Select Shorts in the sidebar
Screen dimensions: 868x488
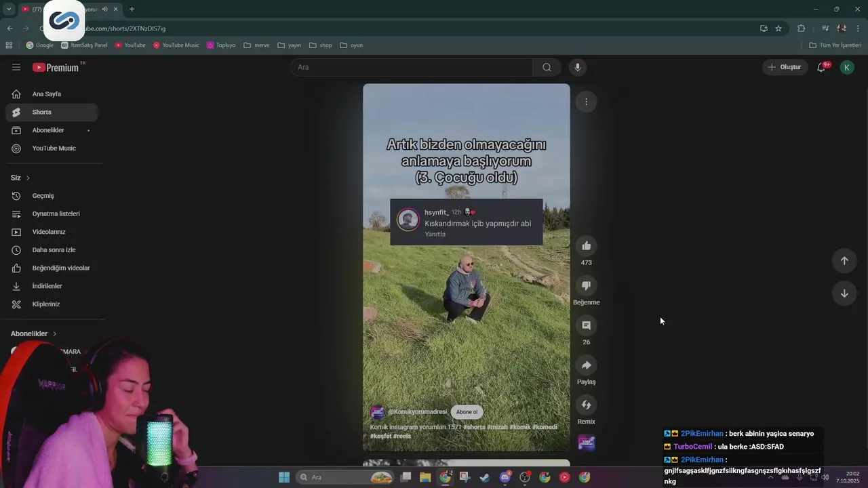click(x=51, y=112)
